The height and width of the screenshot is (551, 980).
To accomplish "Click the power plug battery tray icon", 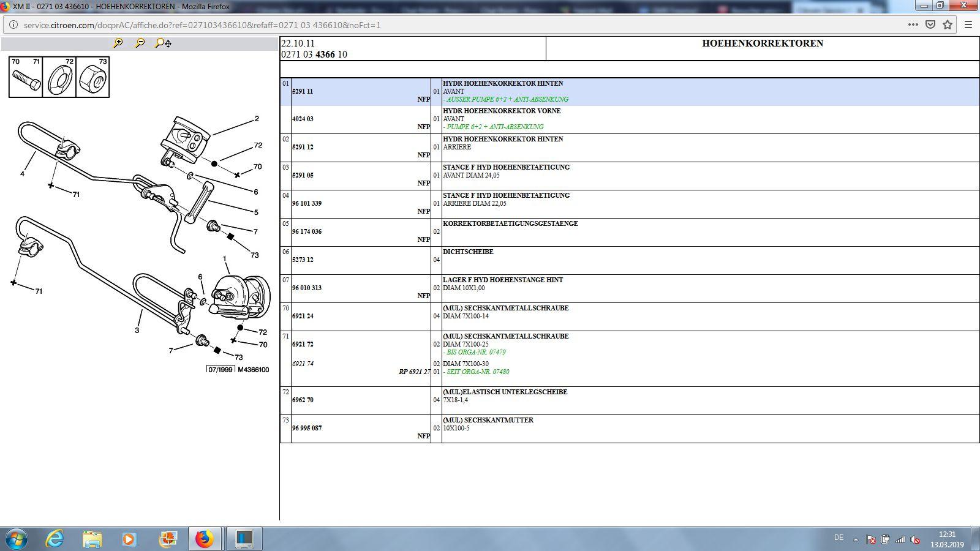I will coord(885,539).
